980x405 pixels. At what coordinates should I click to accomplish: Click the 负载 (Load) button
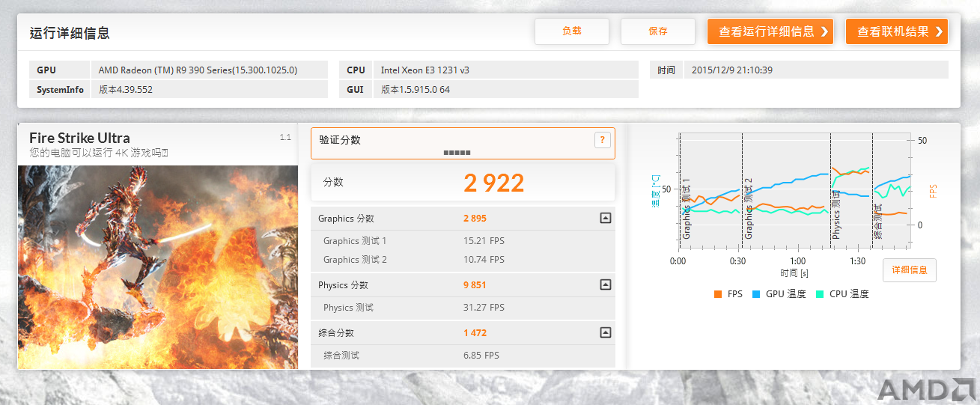click(x=571, y=31)
